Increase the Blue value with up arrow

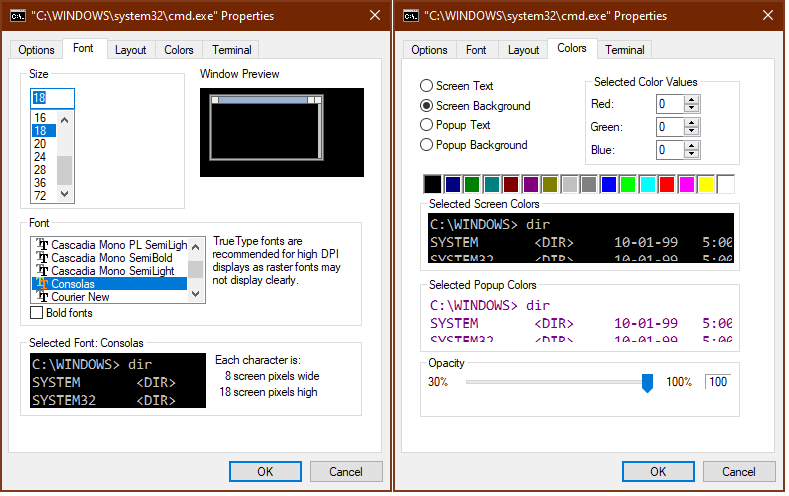point(693,146)
